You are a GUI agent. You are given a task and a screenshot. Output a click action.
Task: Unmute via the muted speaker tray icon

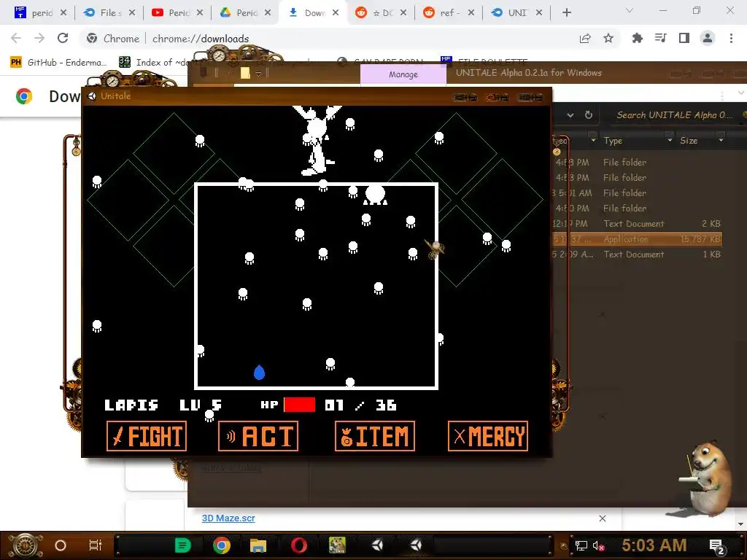(x=597, y=545)
